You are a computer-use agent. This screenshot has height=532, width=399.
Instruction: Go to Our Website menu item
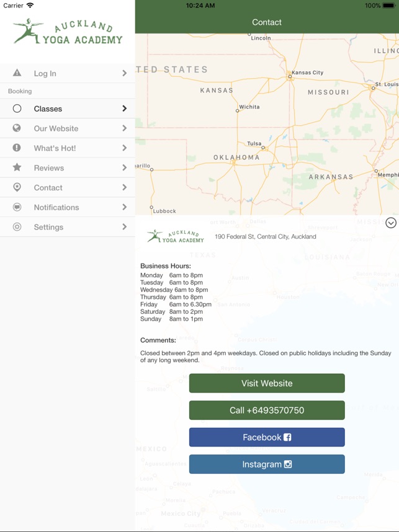[68, 128]
